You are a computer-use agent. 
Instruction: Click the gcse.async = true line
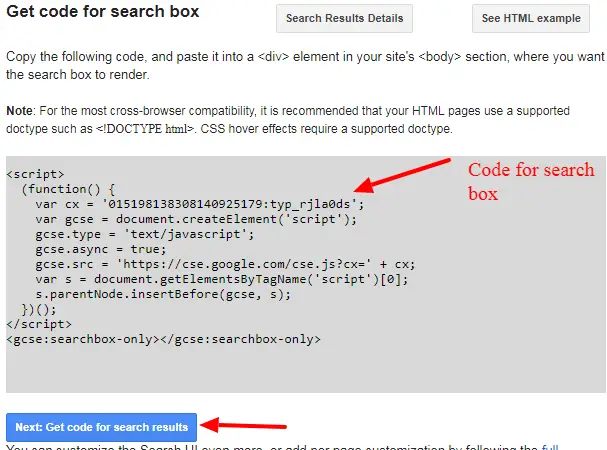click(97, 249)
